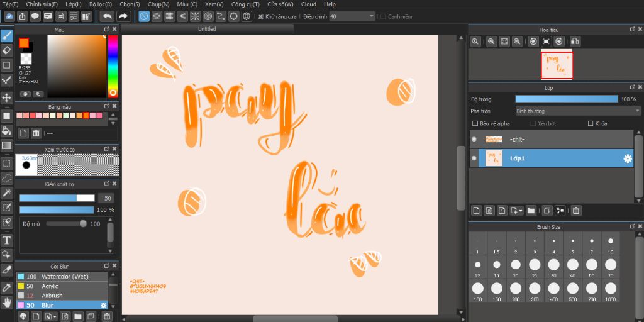This screenshot has width=644, height=322.
Task: Choose brush size 100 preset
Action: 478,291
